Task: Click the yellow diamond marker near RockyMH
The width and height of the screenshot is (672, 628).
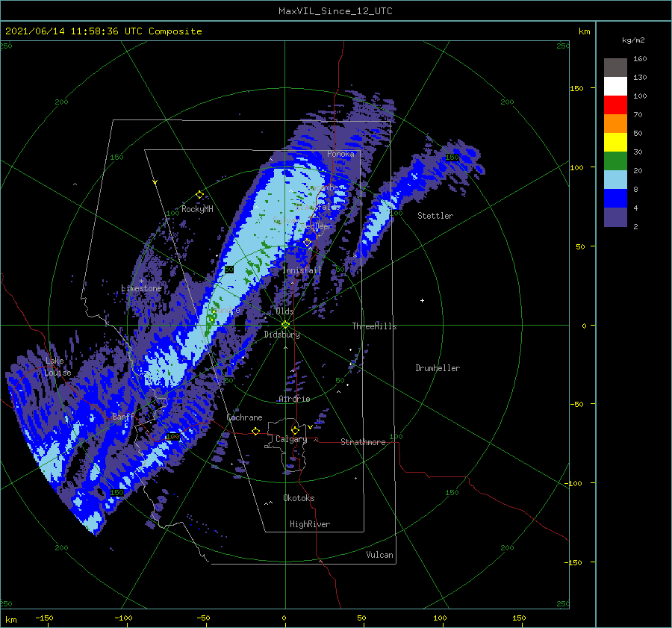Action: click(199, 195)
